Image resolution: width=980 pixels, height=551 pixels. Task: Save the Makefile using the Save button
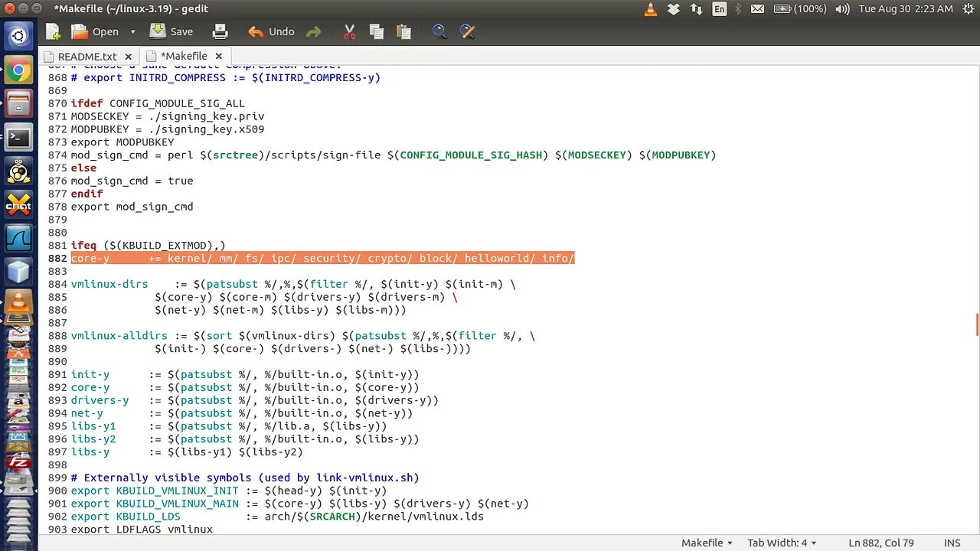pos(171,31)
